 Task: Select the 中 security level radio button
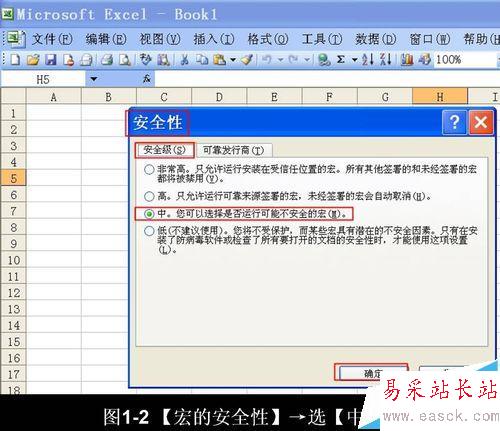click(149, 214)
